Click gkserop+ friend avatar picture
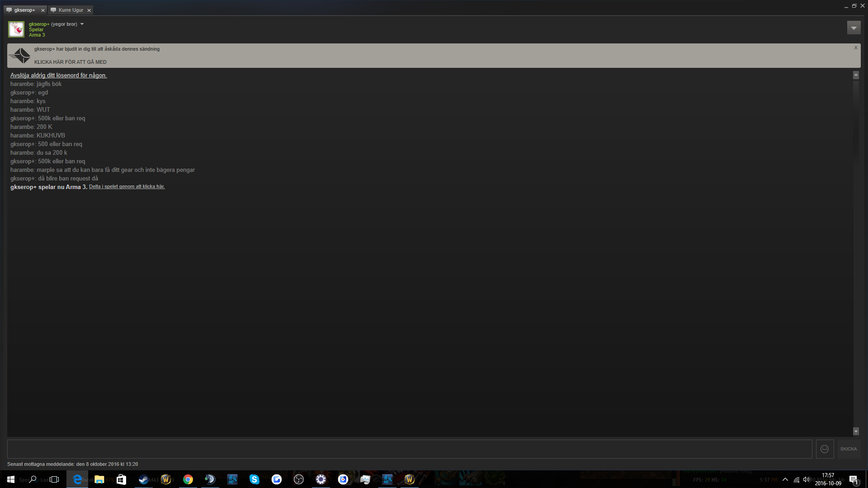The image size is (868, 488). click(x=16, y=29)
